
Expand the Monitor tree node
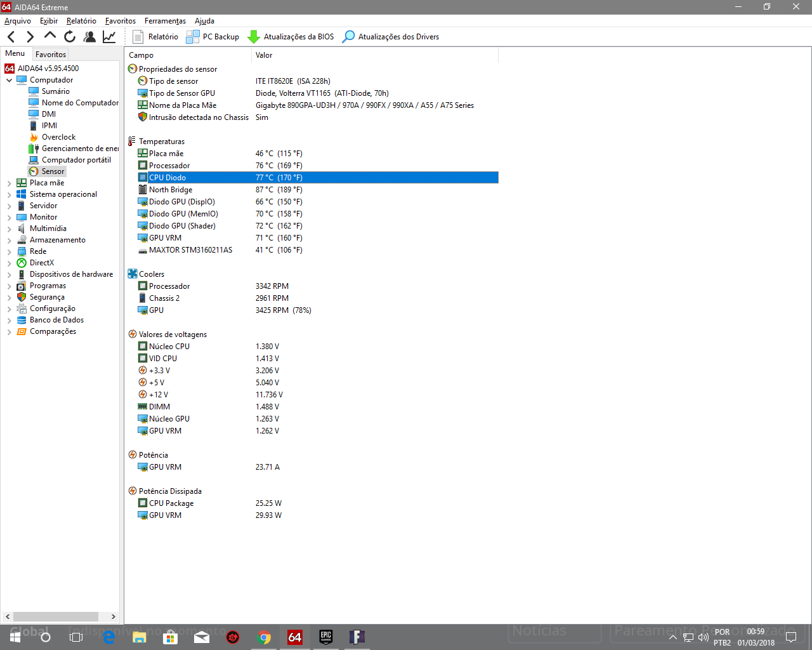9,217
